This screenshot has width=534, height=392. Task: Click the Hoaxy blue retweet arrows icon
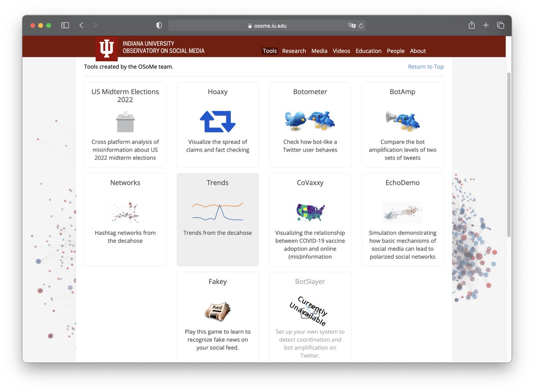click(x=218, y=121)
